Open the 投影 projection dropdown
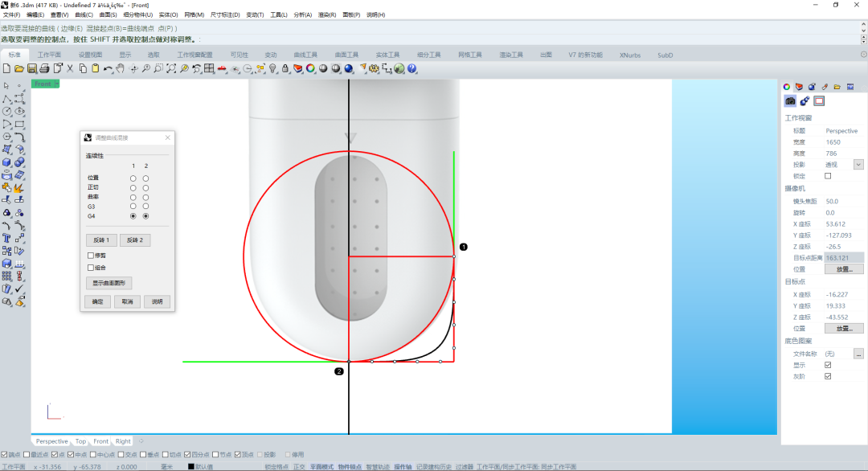 858,165
